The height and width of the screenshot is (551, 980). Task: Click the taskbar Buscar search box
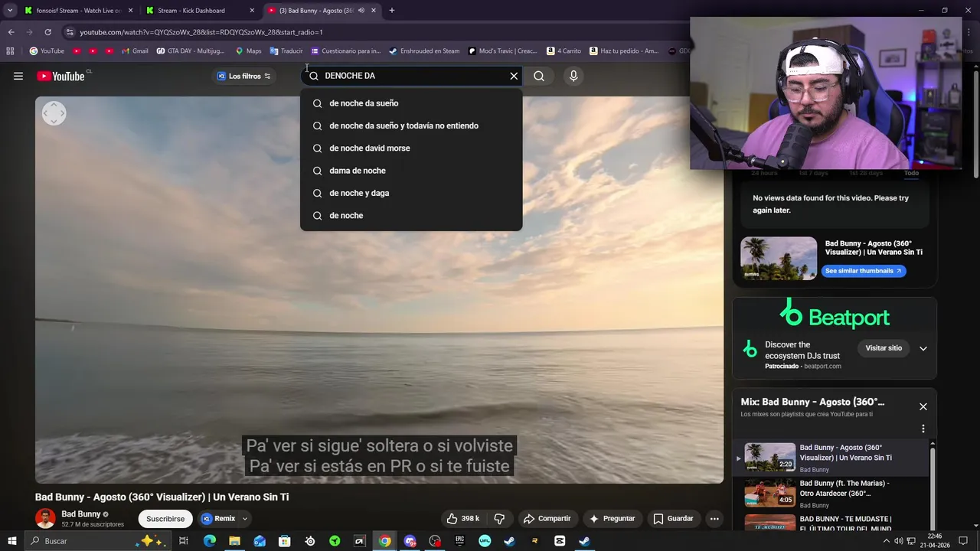coord(98,541)
